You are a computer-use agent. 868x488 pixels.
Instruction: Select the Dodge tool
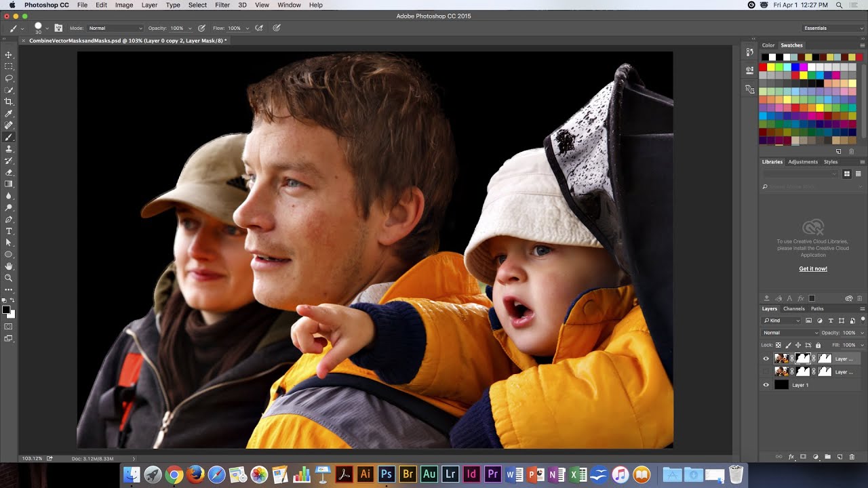tap(9, 207)
